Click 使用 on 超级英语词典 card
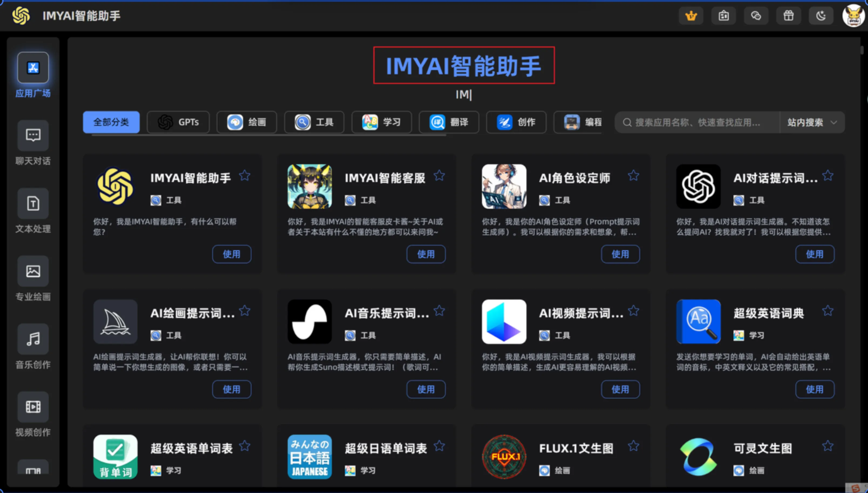Image resolution: width=868 pixels, height=493 pixels. click(x=815, y=389)
